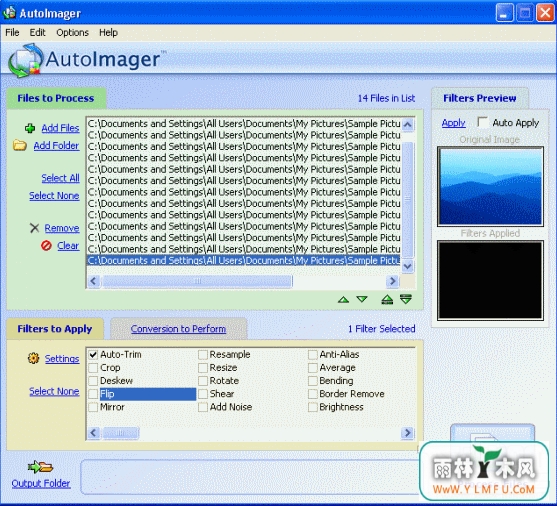Select the Filters to Apply tab
This screenshot has height=506, width=557.
tap(55, 329)
